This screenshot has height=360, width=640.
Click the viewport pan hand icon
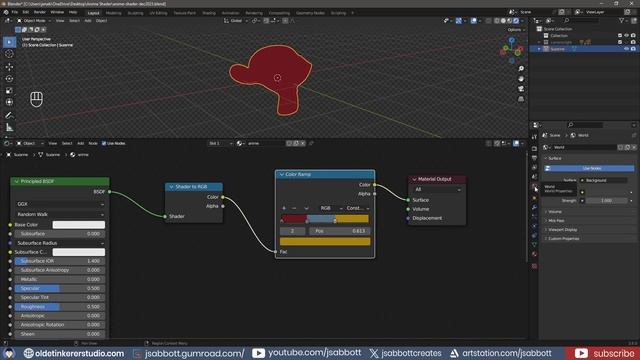coord(521,79)
